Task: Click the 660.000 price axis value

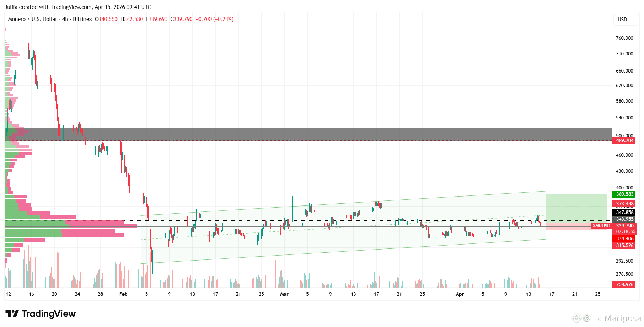Action: point(624,71)
